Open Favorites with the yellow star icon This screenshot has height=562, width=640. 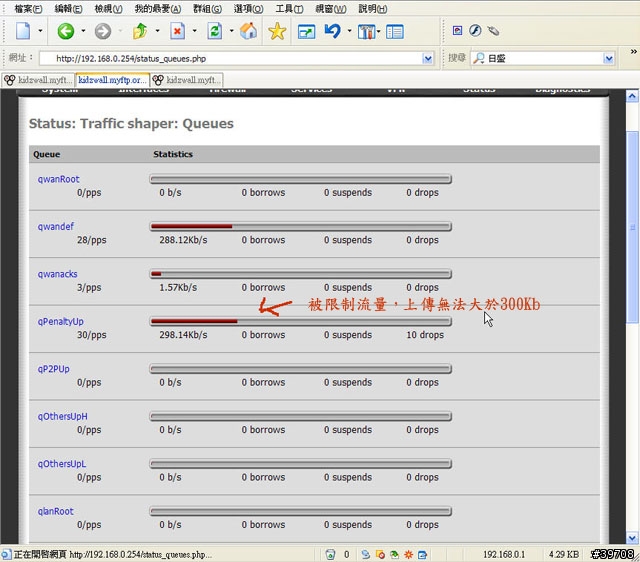[x=277, y=31]
